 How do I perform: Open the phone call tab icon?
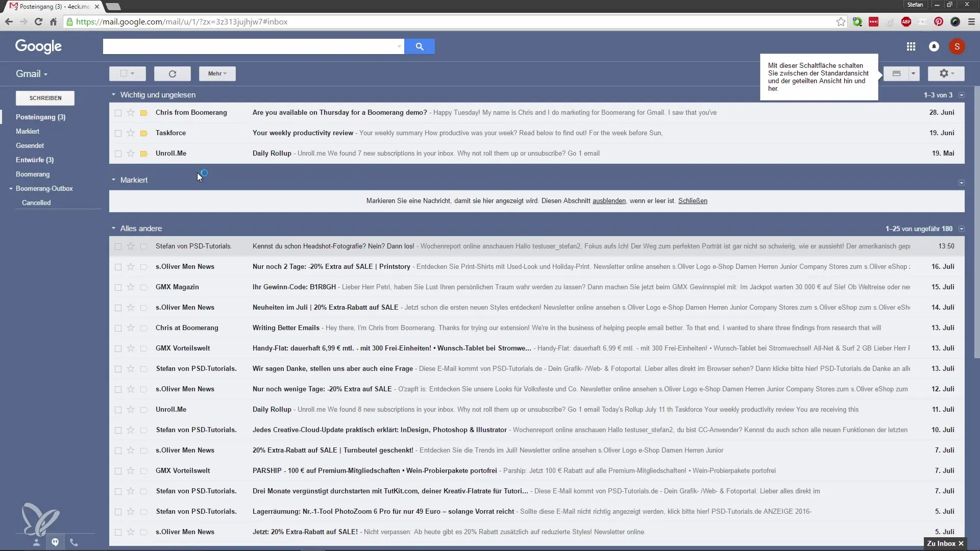[74, 542]
